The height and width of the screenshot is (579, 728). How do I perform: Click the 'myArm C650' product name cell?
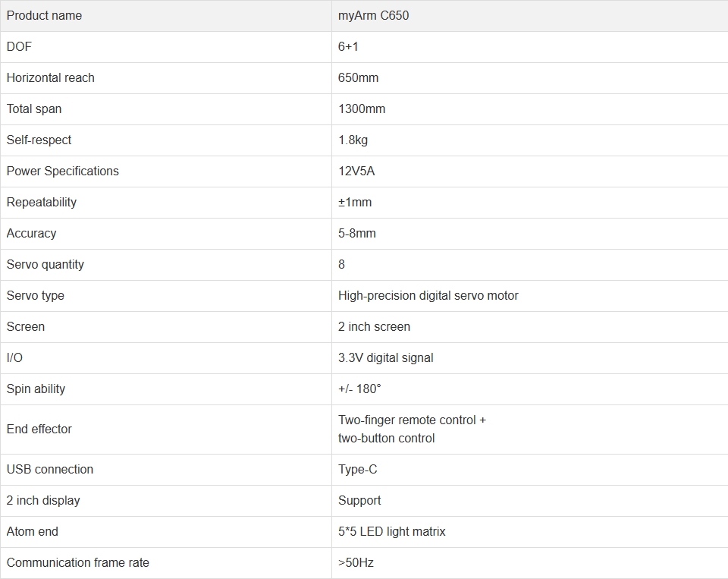tap(530, 16)
